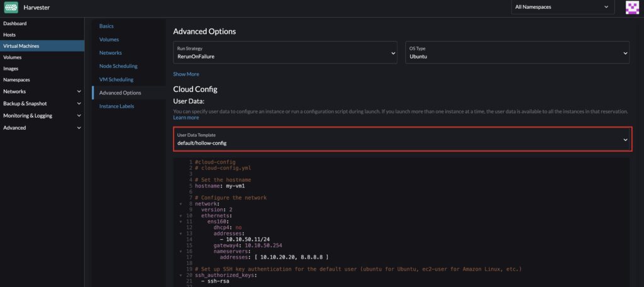Click the Harvester logo icon
This screenshot has height=287, width=644.
click(x=11, y=8)
